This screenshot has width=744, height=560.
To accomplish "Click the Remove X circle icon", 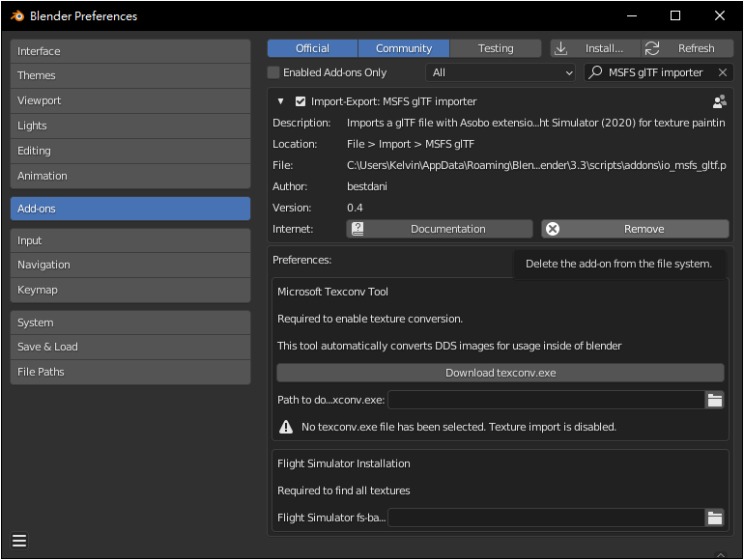I will click(553, 229).
